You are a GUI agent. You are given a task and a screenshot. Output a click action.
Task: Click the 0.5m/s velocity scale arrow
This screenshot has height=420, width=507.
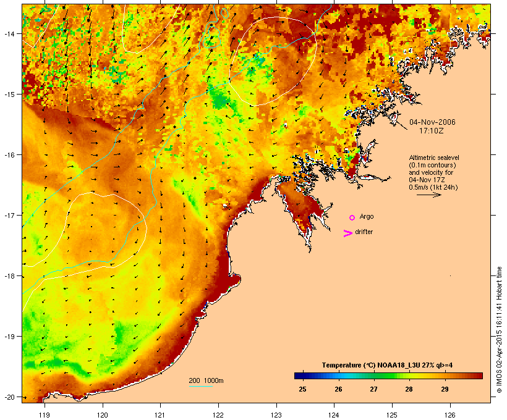coord(428,195)
